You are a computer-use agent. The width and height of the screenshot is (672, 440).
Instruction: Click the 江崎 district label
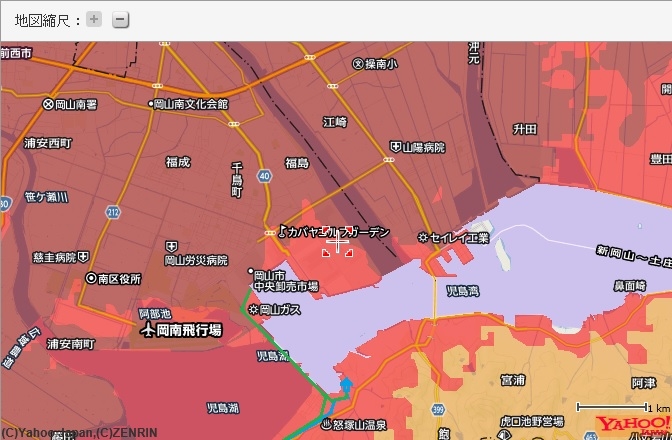point(335,122)
